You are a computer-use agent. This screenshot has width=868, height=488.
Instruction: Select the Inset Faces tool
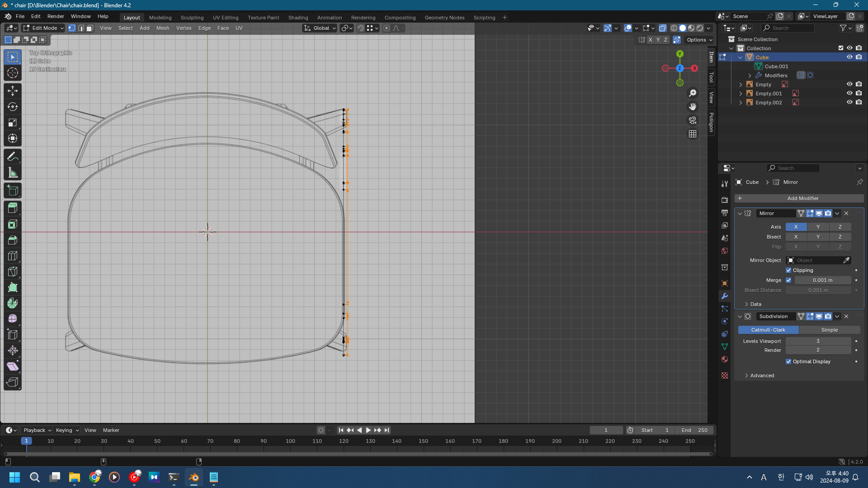13,224
